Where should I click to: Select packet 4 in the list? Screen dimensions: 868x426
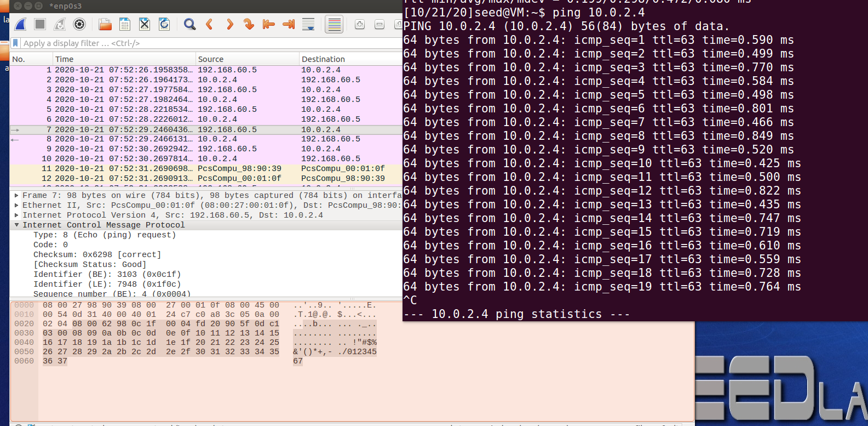pos(206,100)
